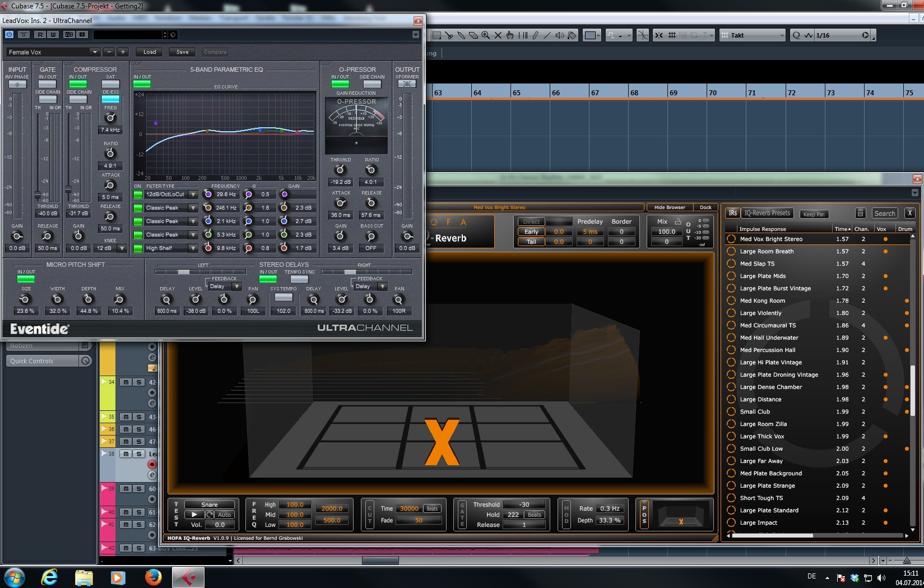Select the Range Selection tool in Cubase toolbar
The height and width of the screenshot is (588, 924).
coord(437,35)
